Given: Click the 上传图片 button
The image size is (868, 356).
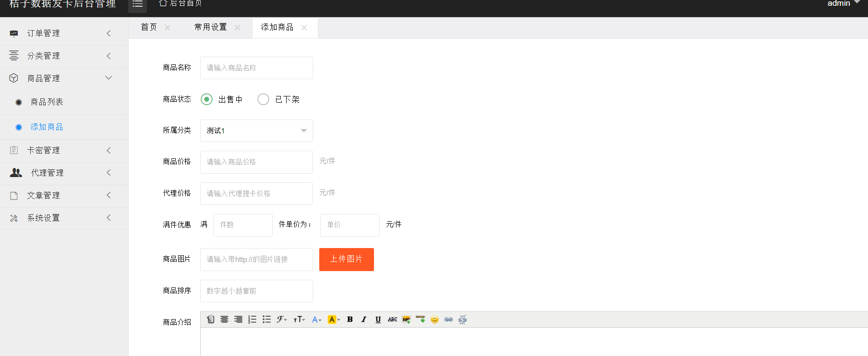Looking at the screenshot, I should tap(347, 260).
